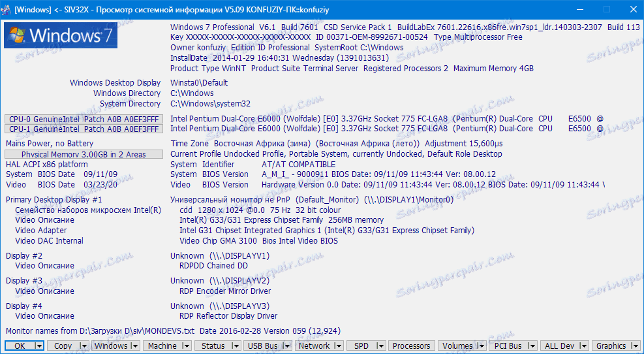Click the 'Video Adapter' label
Screen dimensions: 644x354
[40, 231]
